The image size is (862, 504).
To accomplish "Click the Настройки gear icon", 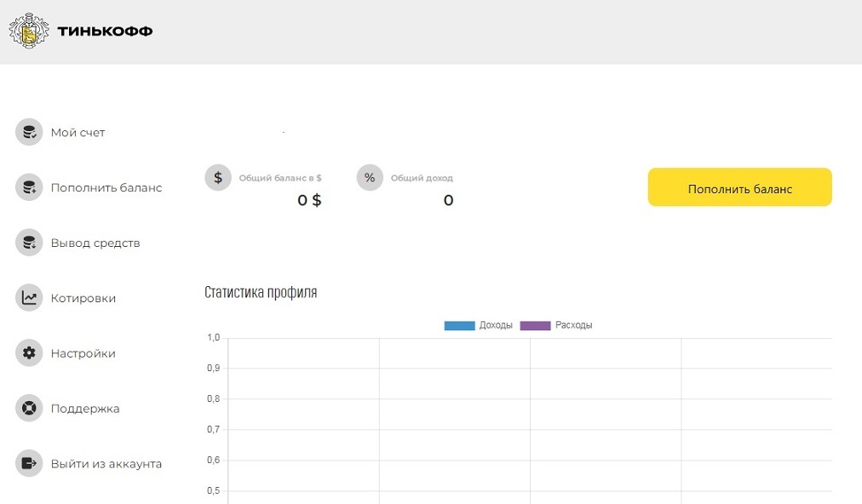I will tap(29, 353).
